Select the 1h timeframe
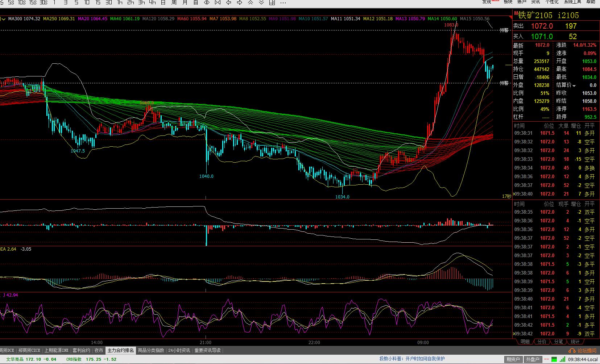This screenshot has height=364, width=600. (120, 2)
